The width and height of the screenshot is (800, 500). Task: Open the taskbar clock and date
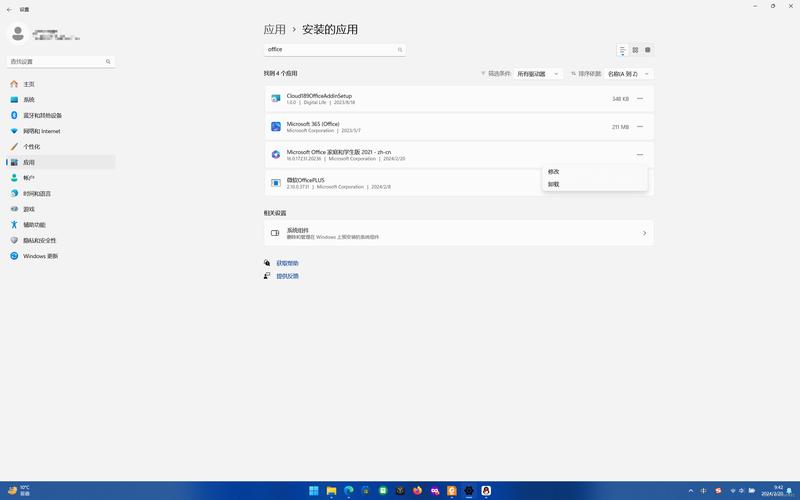click(773, 491)
